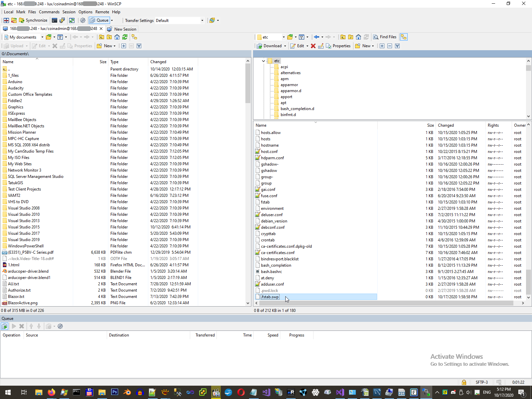This screenshot has width=532, height=399.
Task: Expand Download options dropdown arrow
Action: tap(285, 46)
